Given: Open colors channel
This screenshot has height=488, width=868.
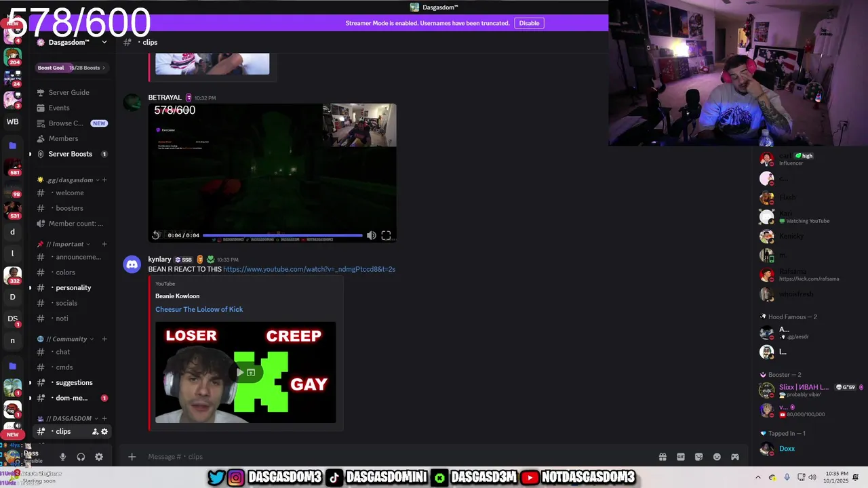Looking at the screenshot, I should tap(65, 272).
